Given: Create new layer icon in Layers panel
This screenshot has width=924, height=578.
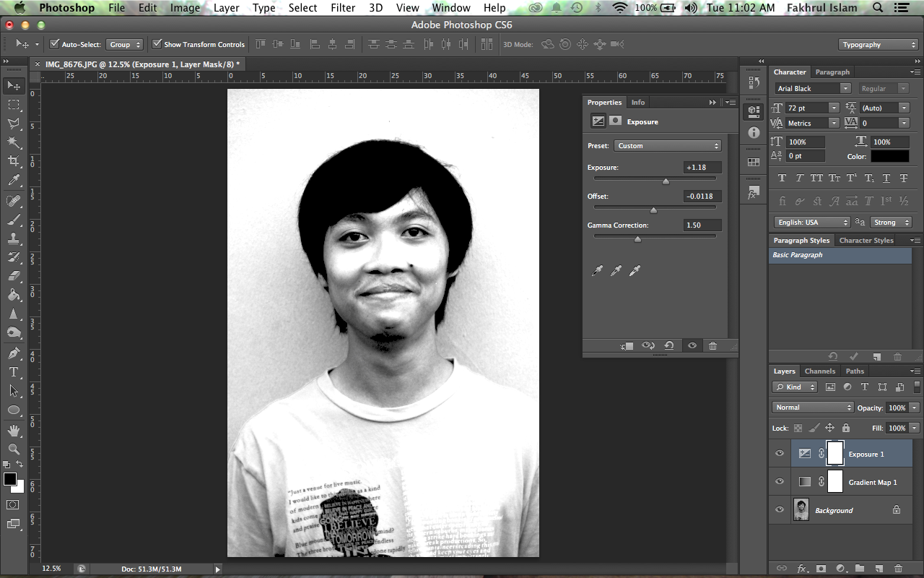Looking at the screenshot, I should 879,569.
